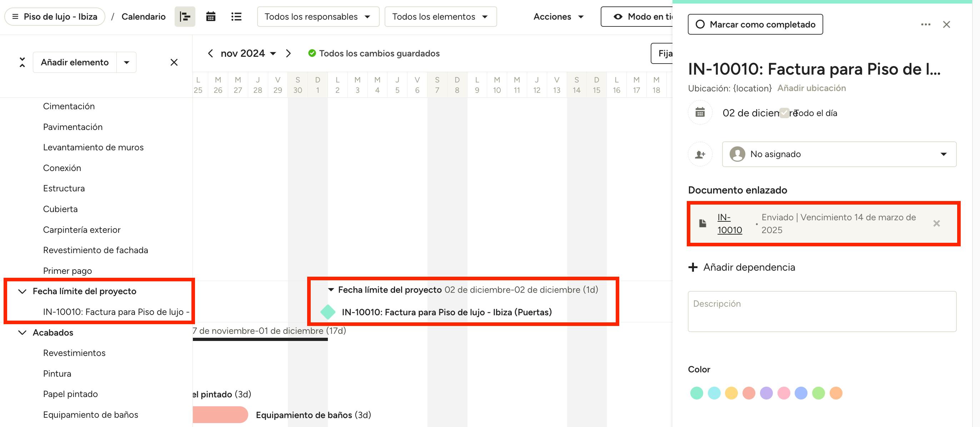Screen dimensions: 980x427
Task: Open the Todos los responsables dropdown
Action: pyautogui.click(x=318, y=17)
